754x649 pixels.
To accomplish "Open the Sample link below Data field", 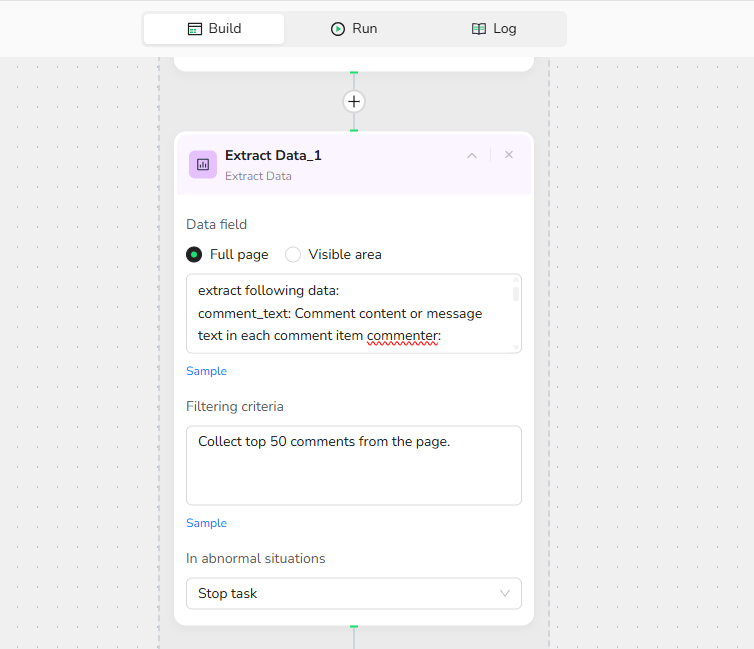I will [206, 371].
